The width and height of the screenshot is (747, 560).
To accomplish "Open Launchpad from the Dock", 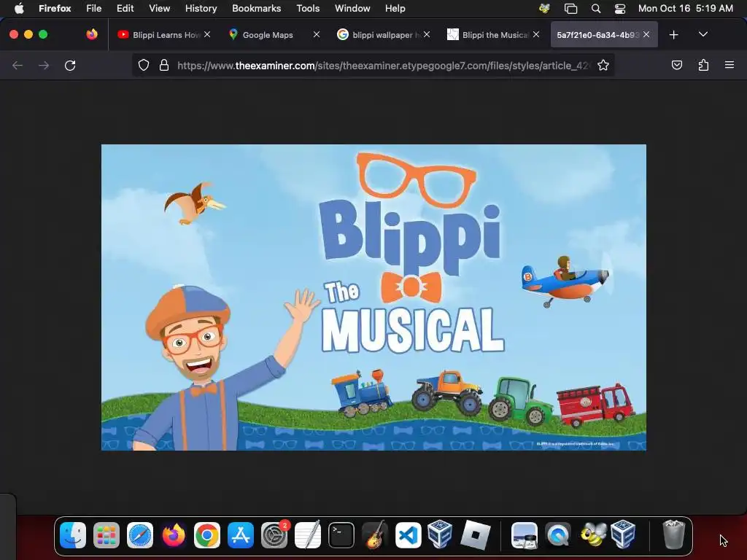I will 107,535.
